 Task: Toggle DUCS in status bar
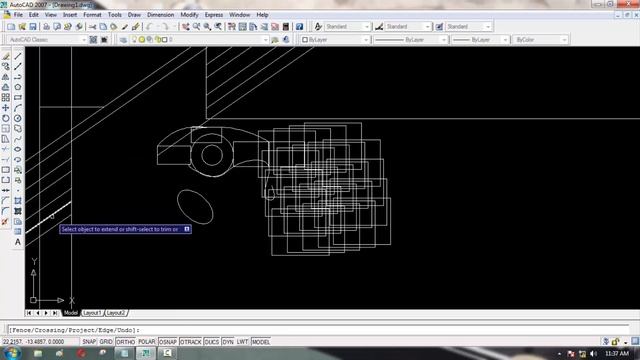(x=211, y=342)
